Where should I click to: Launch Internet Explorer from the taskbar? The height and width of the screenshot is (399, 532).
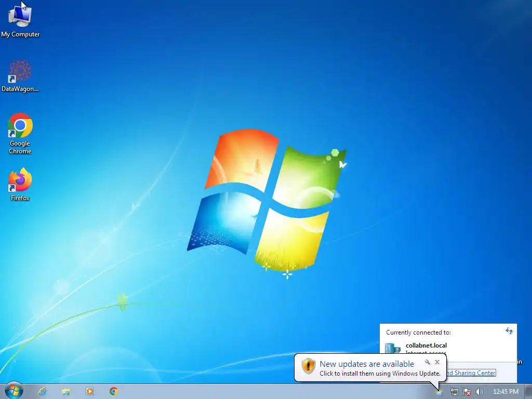pyautogui.click(x=42, y=391)
